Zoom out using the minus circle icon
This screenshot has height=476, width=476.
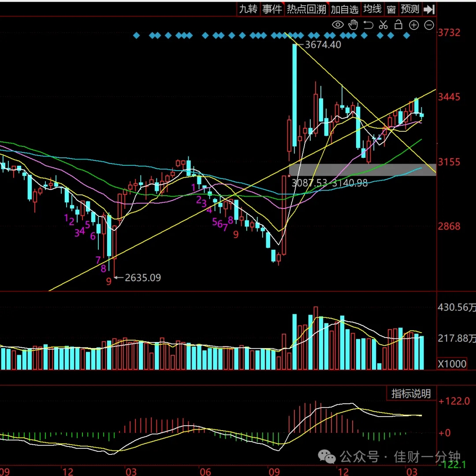coord(429,25)
